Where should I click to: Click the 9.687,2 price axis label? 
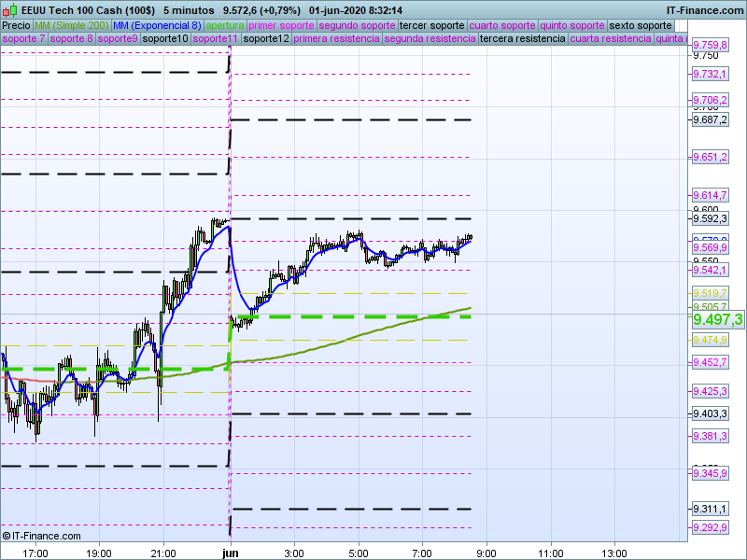(x=710, y=119)
